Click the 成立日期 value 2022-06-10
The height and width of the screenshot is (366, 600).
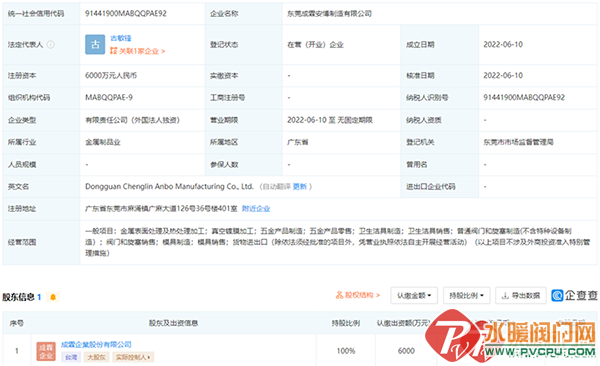503,45
